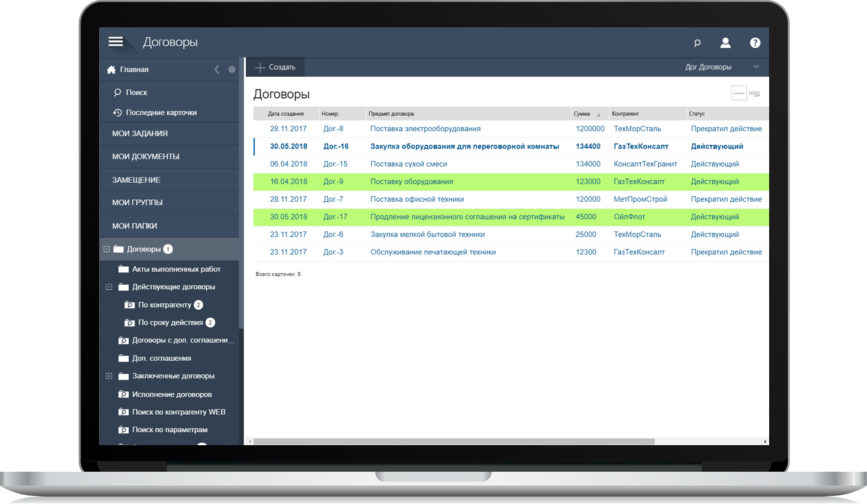Click search-folder icon of Договоры с доп. соглашени…
The width and height of the screenshot is (867, 504).
[x=123, y=341]
